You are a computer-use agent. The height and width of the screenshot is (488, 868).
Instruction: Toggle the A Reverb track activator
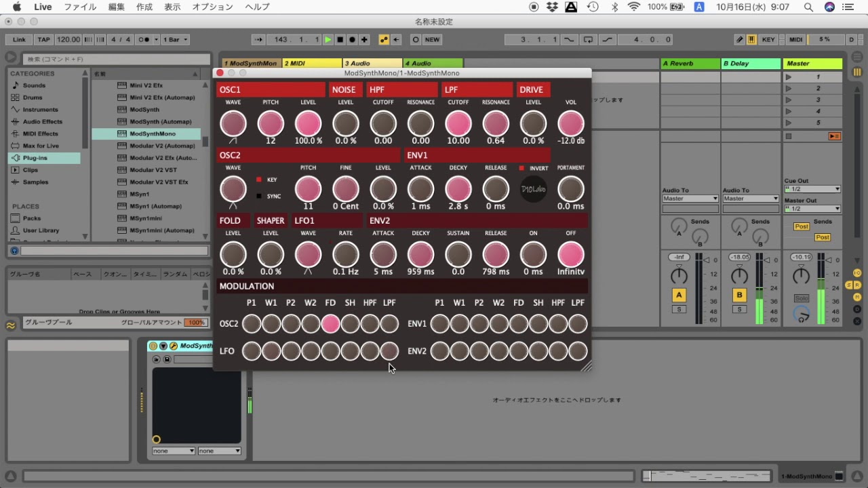tap(679, 295)
